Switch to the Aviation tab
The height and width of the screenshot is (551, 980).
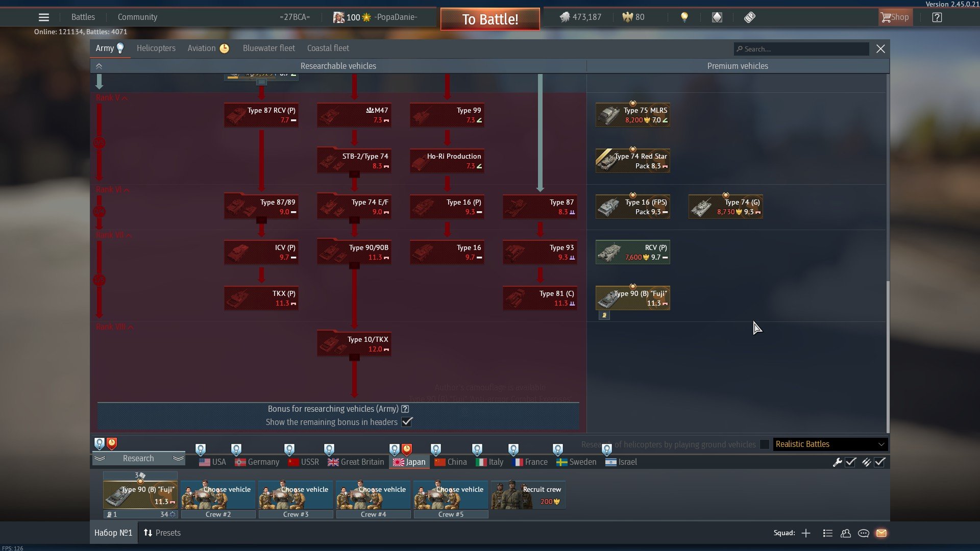208,48
